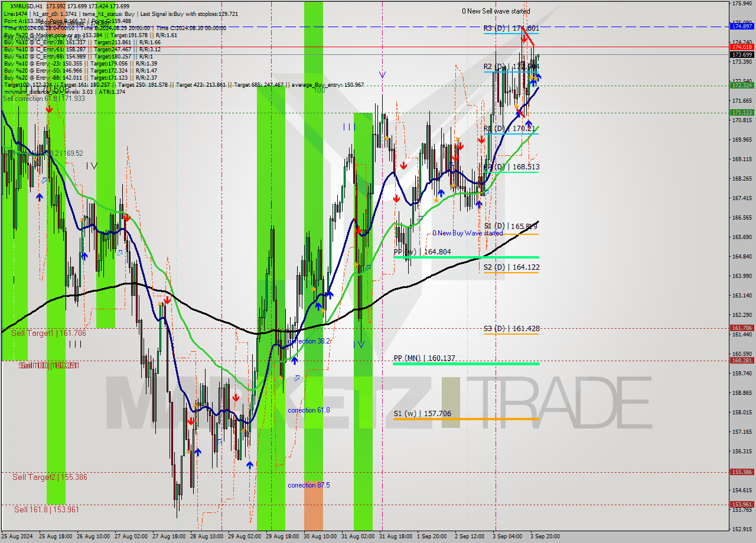756x543 pixels.
Task: Click the red 155.386 price tag
Action: [742, 472]
